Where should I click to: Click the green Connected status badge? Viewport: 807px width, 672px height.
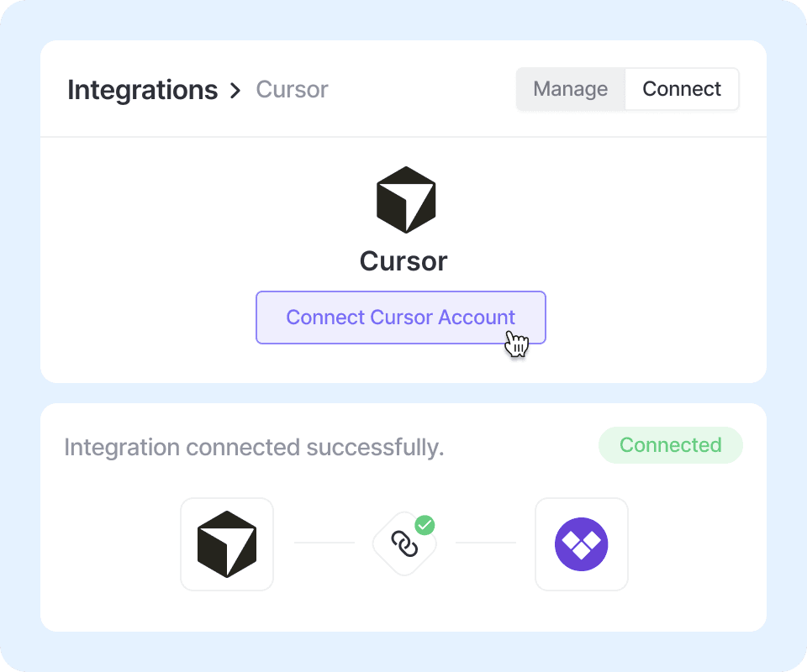click(670, 445)
